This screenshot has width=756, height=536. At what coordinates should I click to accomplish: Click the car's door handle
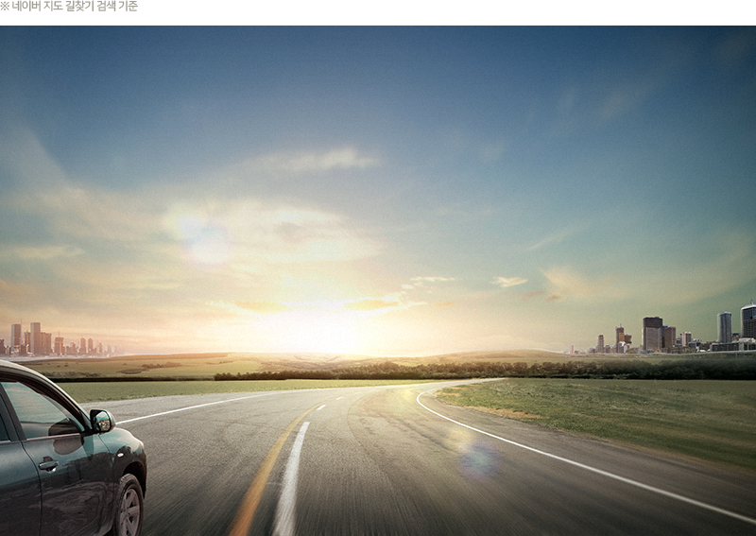tap(47, 464)
